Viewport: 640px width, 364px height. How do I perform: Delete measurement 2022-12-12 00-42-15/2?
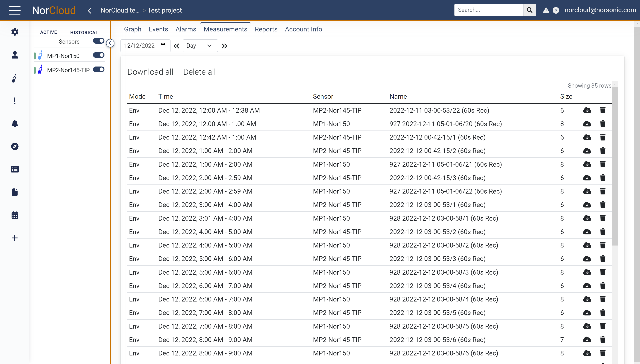(603, 151)
